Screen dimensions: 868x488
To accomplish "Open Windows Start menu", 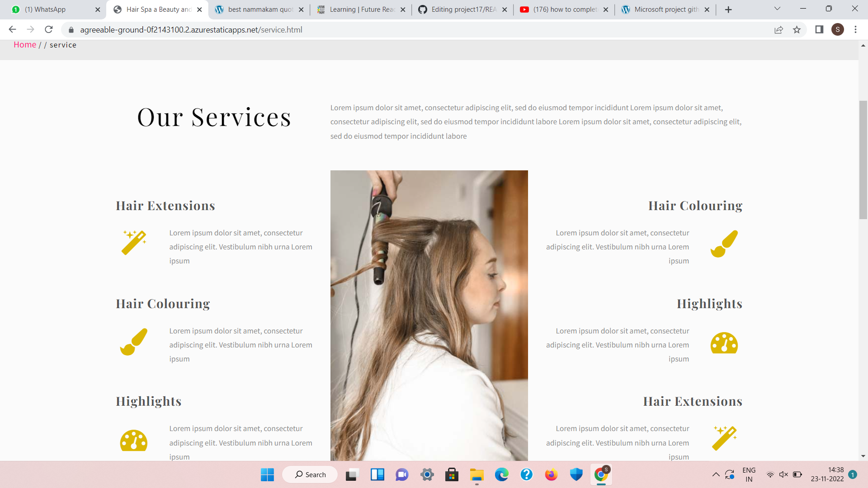I will [x=267, y=474].
